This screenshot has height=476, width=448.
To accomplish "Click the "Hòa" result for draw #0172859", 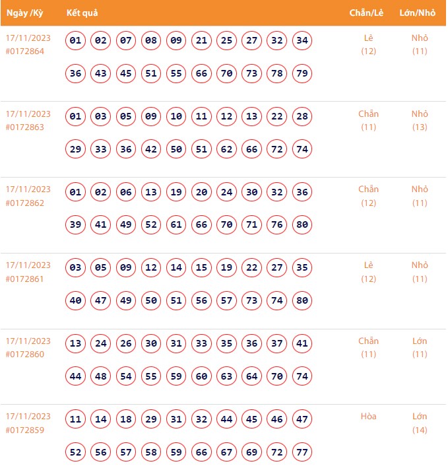I will (x=368, y=417).
